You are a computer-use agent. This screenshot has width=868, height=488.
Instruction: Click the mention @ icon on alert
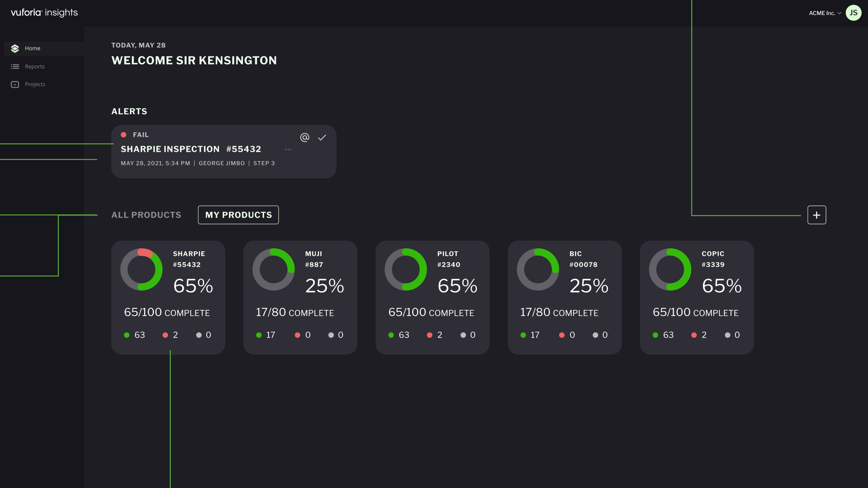click(304, 137)
